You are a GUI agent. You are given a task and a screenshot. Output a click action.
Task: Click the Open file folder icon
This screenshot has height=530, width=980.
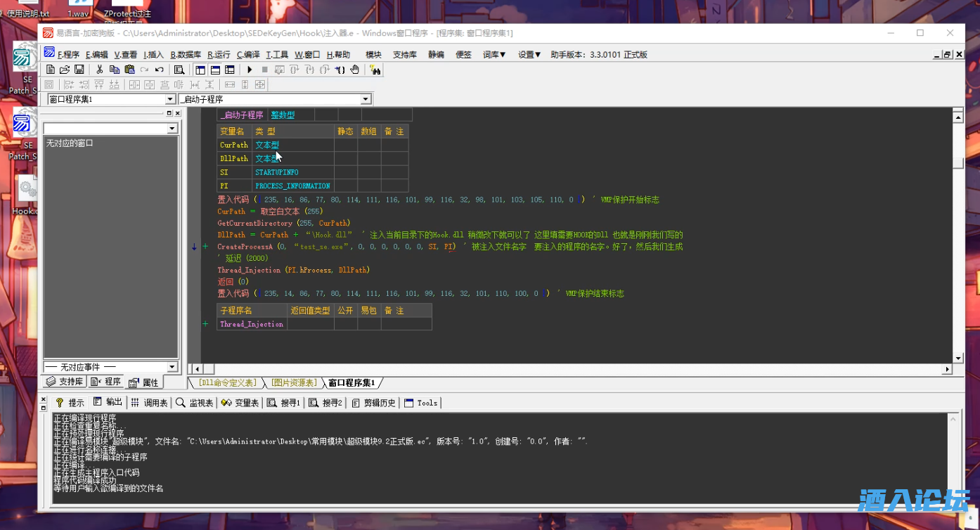click(65, 70)
